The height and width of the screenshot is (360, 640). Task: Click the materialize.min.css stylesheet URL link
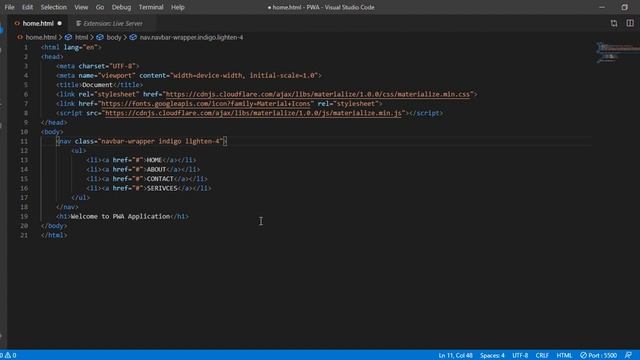point(318,94)
